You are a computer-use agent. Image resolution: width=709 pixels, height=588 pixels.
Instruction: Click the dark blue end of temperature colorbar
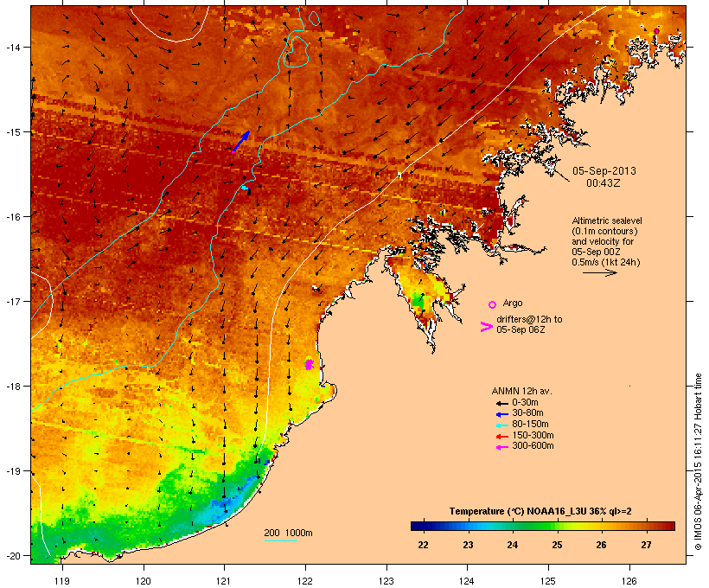[x=418, y=526]
